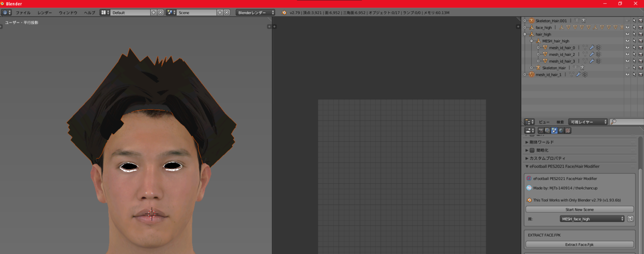644x254 pixels.
Task: Click the mesh data icon on mesh_id_hair_2
Action: pyautogui.click(x=585, y=54)
